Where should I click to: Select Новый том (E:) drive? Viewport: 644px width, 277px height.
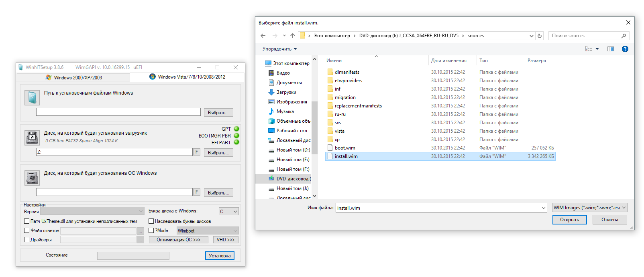[293, 160]
